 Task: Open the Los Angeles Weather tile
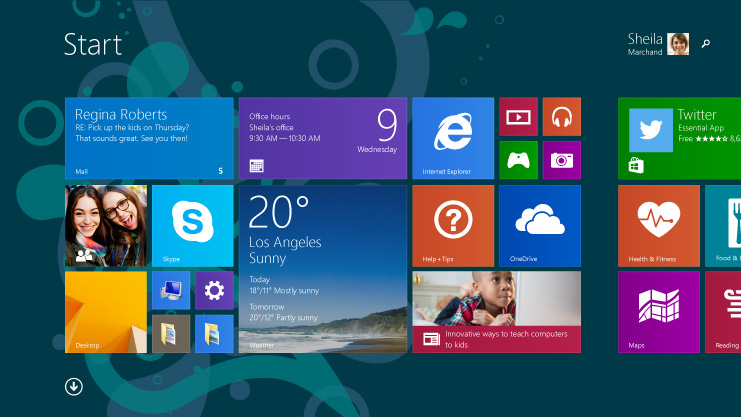[323, 269]
